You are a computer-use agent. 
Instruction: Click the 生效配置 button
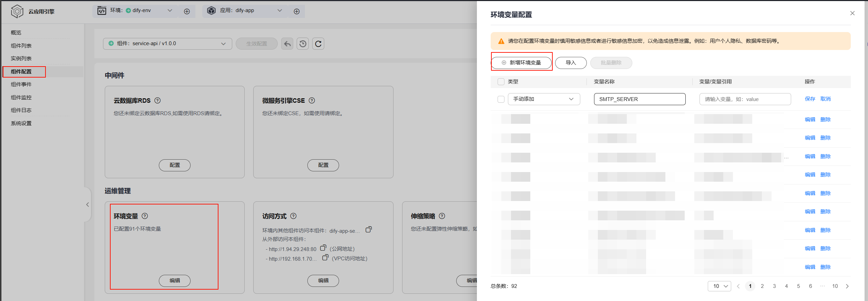click(x=257, y=44)
